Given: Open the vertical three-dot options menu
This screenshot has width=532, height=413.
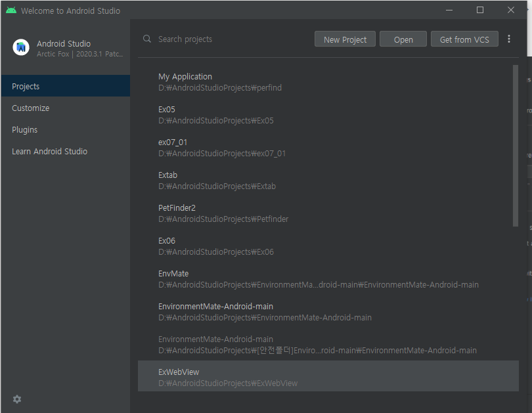Looking at the screenshot, I should coord(508,39).
